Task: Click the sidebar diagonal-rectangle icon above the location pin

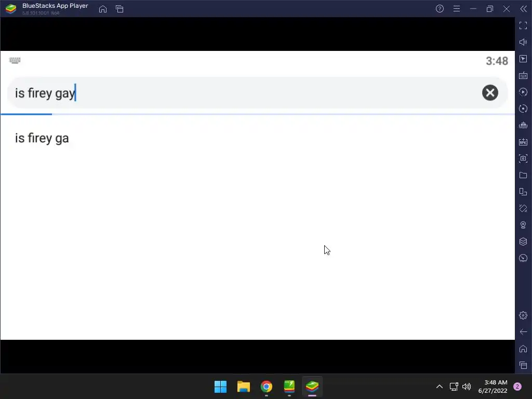Action: (x=523, y=208)
